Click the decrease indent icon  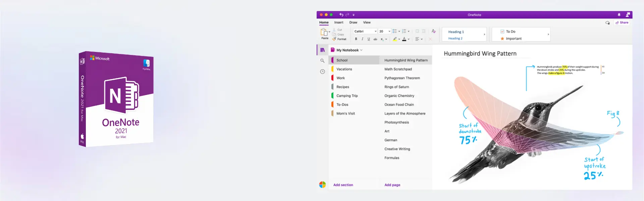(417, 31)
